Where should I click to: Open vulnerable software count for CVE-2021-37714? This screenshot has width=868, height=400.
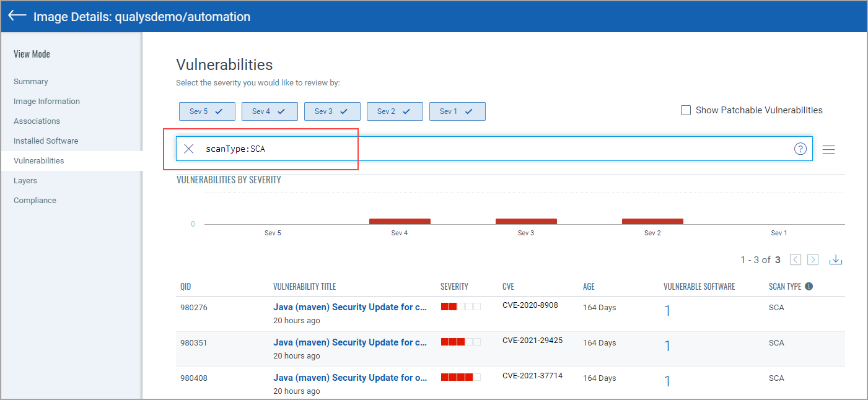[667, 381]
